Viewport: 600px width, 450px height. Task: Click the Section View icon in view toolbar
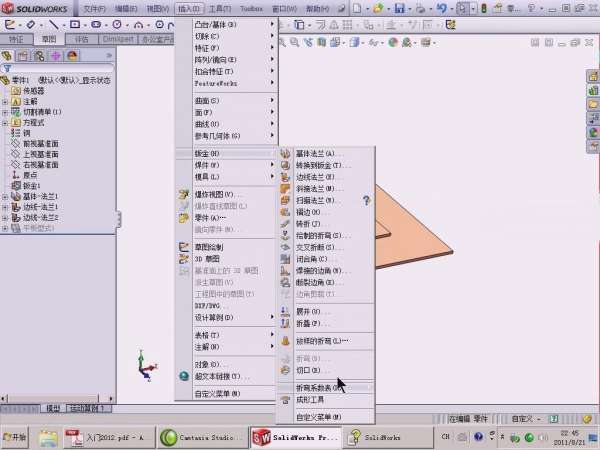321,42
